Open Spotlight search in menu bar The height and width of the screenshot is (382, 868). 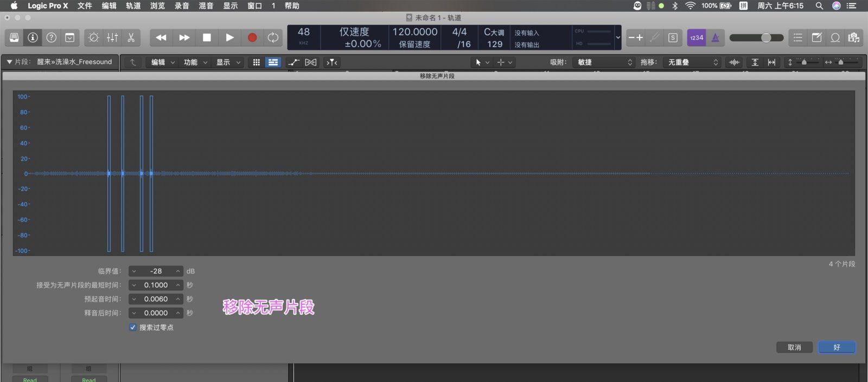pyautogui.click(x=819, y=5)
